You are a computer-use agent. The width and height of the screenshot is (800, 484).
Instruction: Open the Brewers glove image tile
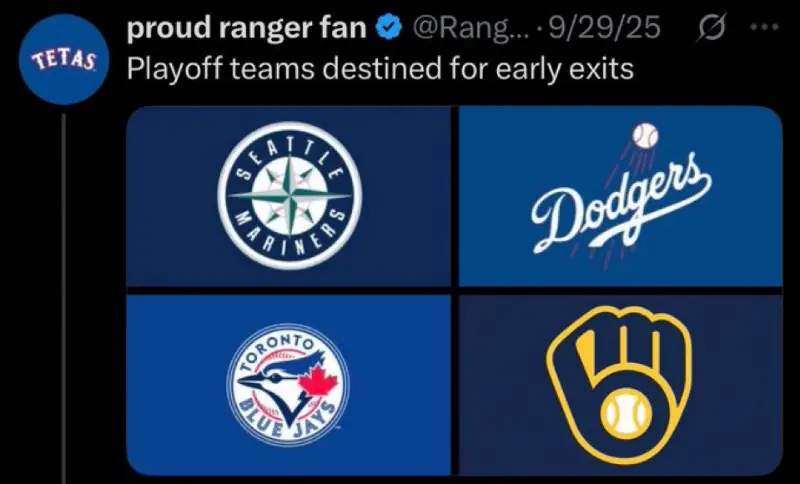pyautogui.click(x=620, y=385)
